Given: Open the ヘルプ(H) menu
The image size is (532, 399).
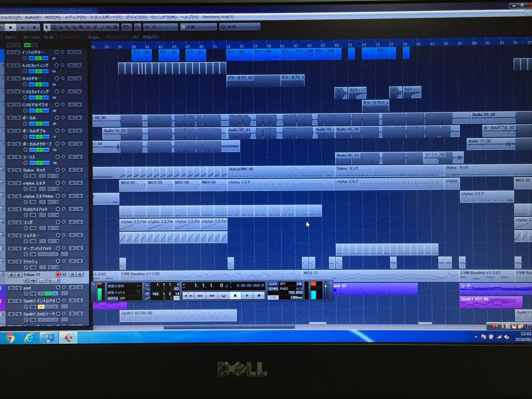Looking at the screenshot, I should tap(189, 17).
